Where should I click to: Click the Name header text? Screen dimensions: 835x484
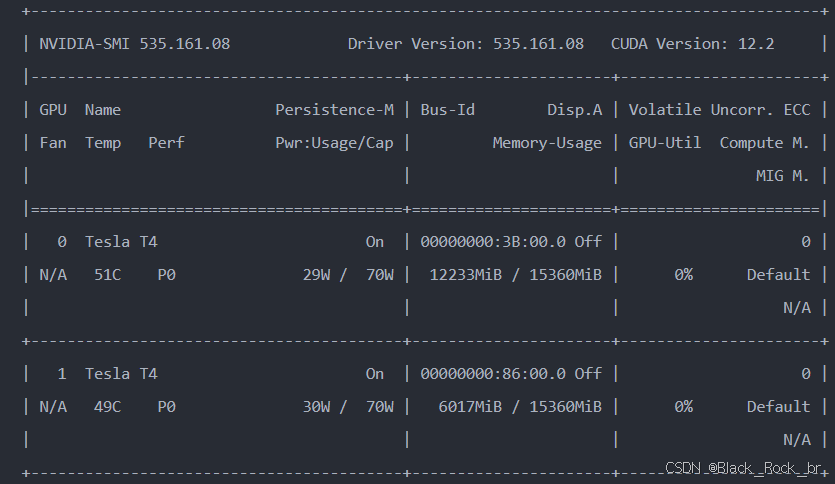pos(103,110)
